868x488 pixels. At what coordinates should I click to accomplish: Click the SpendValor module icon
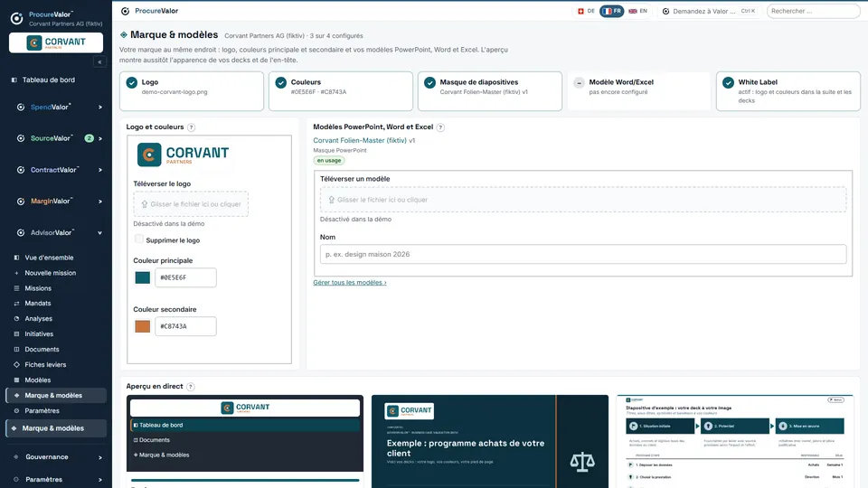21,107
